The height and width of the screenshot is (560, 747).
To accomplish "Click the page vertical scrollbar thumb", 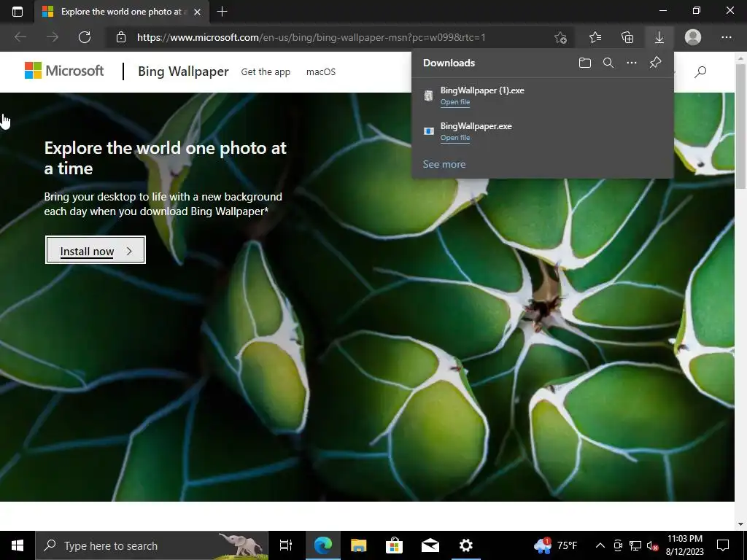I will click(740, 126).
